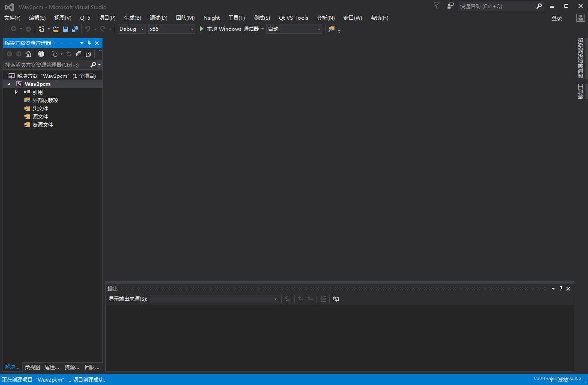
Task: Open the 服务器资源管理器 side tab
Action: click(580, 58)
